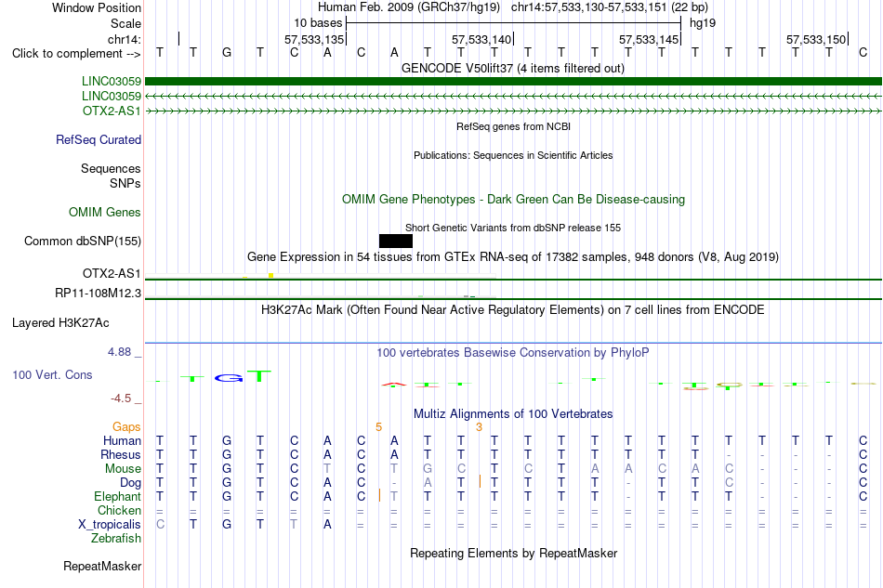Click the large blue G in PhyloP logo
Image resolution: width=883 pixels, height=588 pixels.
pyautogui.click(x=228, y=378)
